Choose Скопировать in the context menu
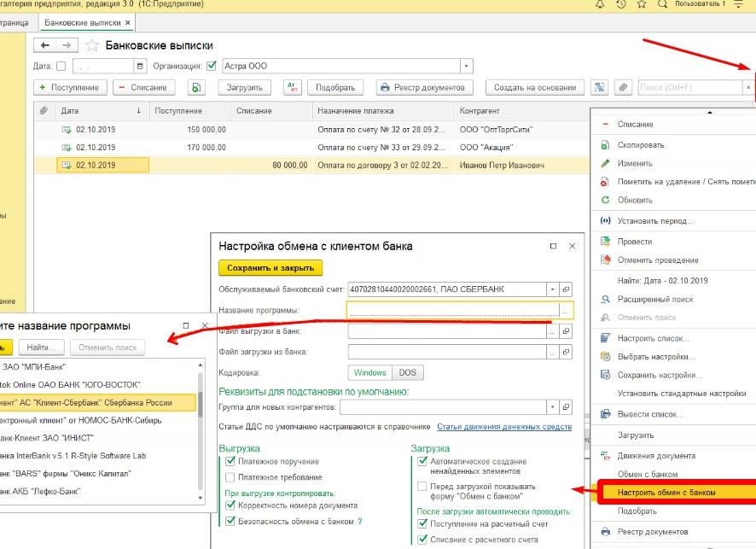The width and height of the screenshot is (756, 549). (640, 145)
